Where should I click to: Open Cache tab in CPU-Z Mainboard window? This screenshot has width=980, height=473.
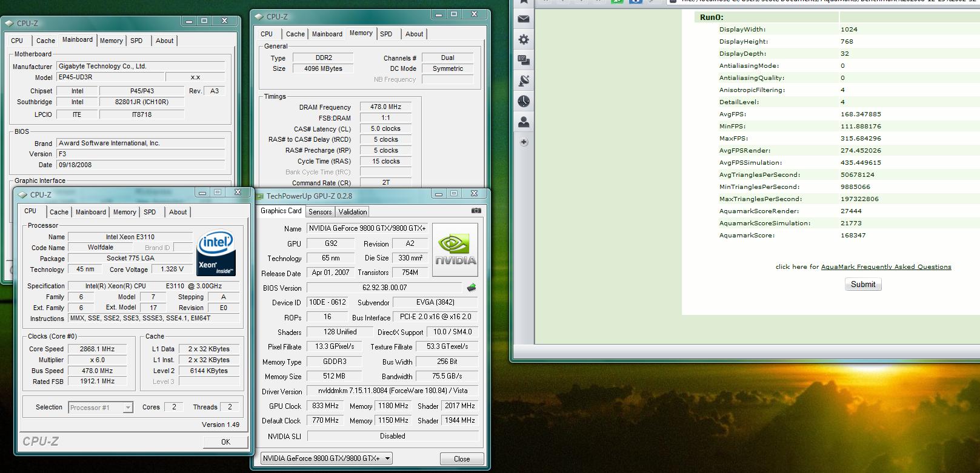[x=45, y=41]
